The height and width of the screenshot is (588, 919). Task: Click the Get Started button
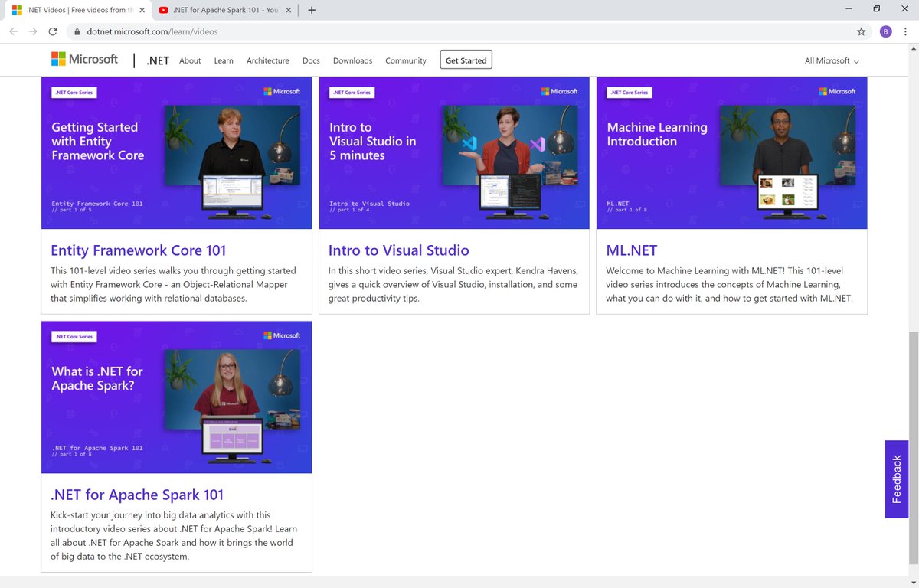[466, 60]
